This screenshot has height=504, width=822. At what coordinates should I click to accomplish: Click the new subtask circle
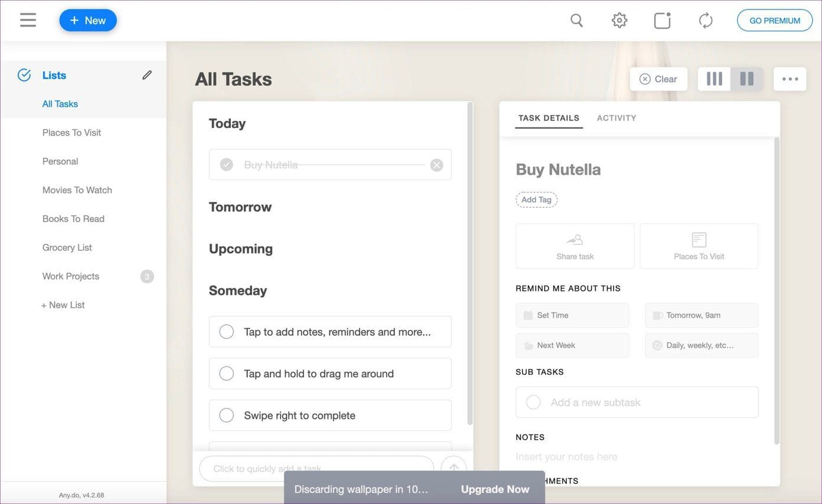tap(533, 402)
